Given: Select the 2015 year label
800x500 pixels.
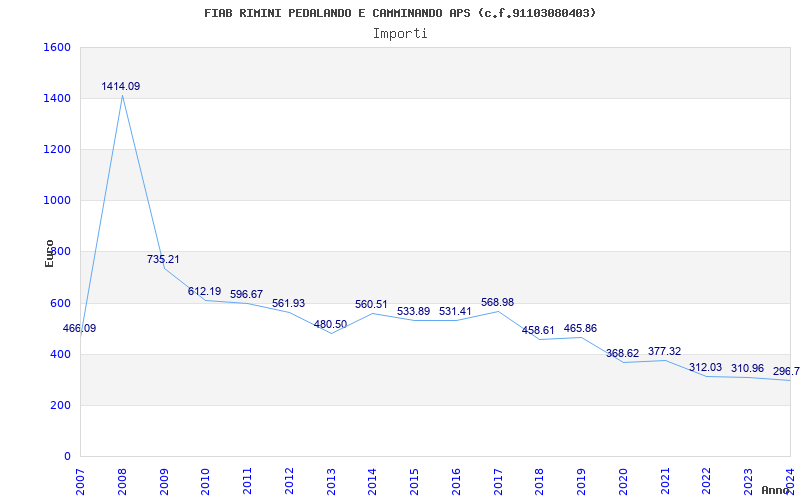Looking at the screenshot, I should 414,481.
